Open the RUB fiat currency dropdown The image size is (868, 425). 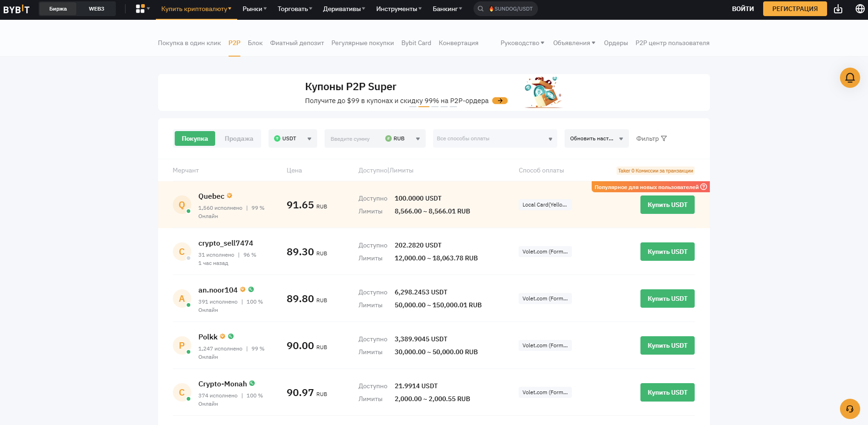click(403, 138)
